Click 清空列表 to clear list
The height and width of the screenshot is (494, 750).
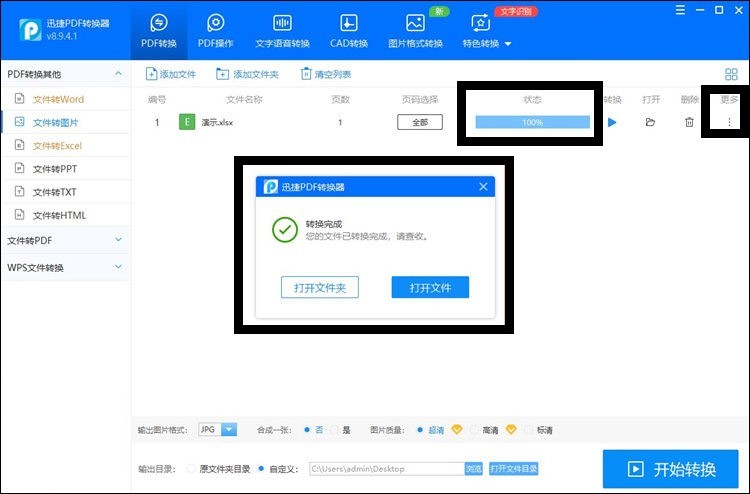pos(326,74)
